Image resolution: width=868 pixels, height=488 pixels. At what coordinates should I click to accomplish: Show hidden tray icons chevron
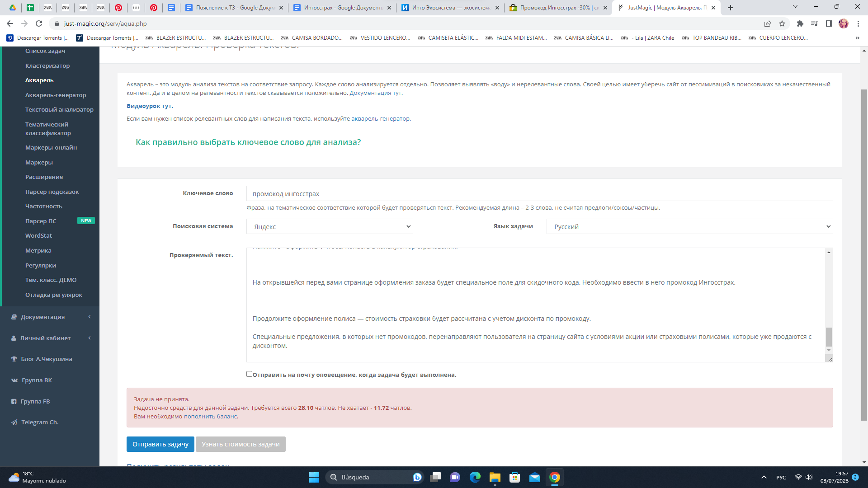click(764, 477)
